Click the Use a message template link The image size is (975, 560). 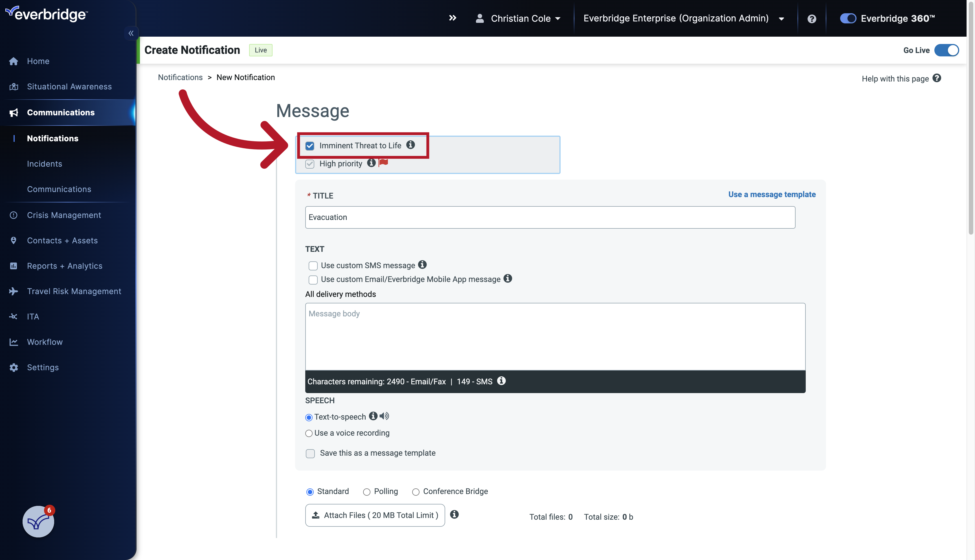pos(772,194)
